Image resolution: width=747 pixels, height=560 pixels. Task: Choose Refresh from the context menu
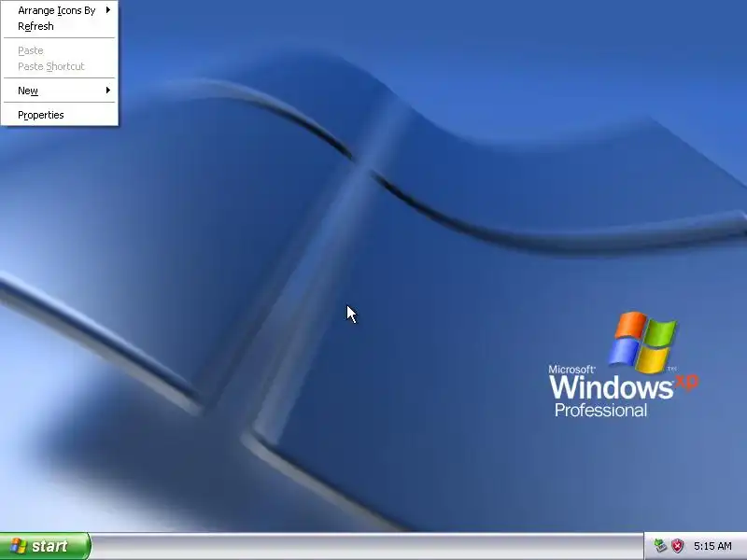pos(60,26)
